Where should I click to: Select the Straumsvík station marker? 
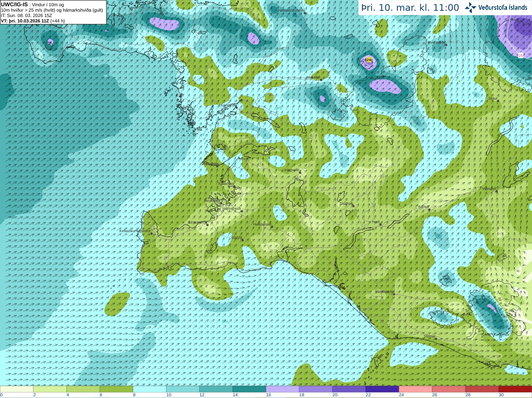207,224
